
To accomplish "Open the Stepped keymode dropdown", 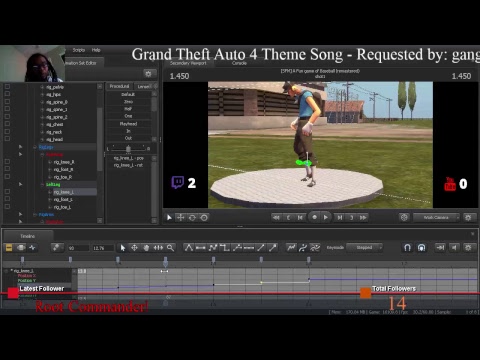I will pyautogui.click(x=365, y=248).
